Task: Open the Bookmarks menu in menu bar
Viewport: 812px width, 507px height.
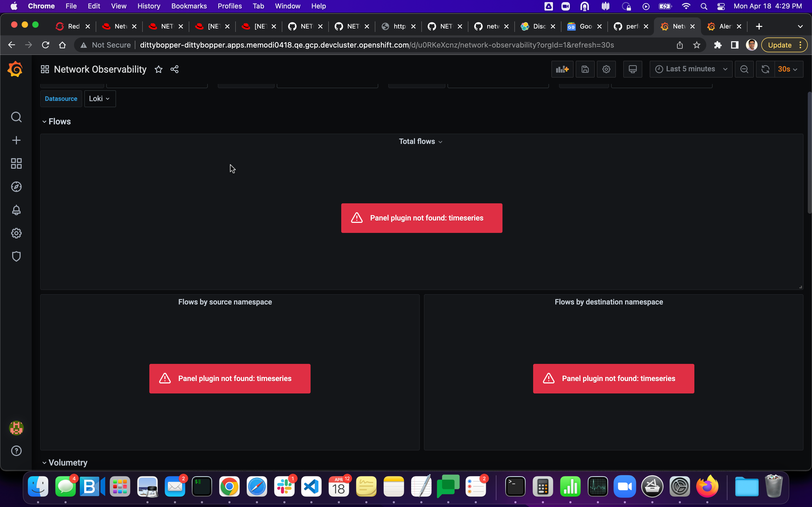Action: [189, 6]
